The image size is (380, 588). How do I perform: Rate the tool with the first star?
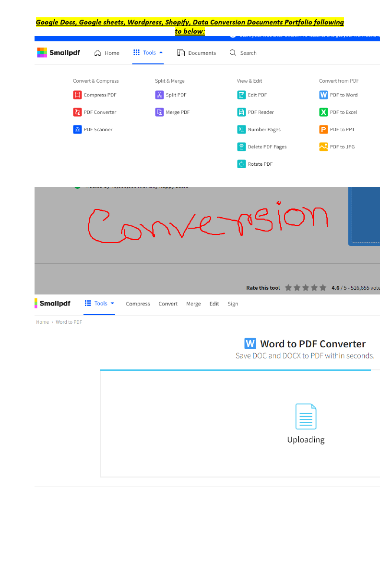[x=288, y=288]
